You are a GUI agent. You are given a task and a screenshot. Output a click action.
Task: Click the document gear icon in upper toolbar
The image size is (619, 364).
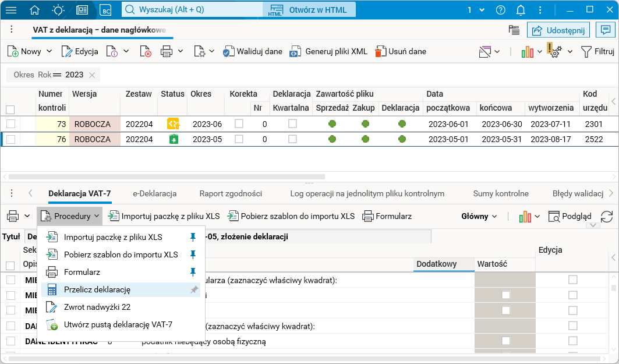(199, 51)
